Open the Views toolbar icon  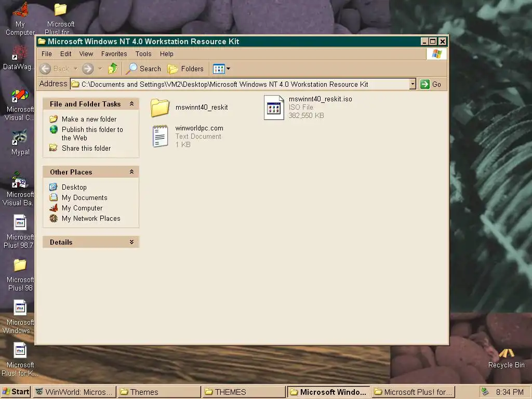tap(219, 69)
